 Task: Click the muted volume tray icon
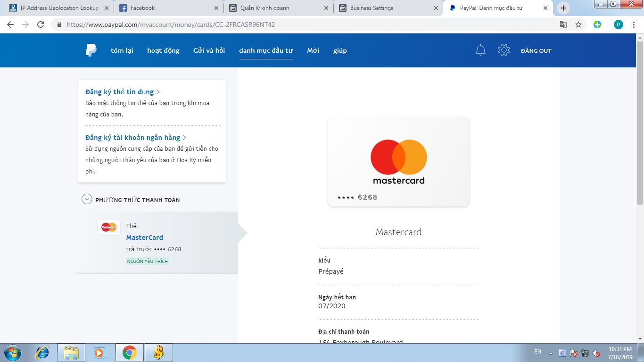(x=596, y=353)
